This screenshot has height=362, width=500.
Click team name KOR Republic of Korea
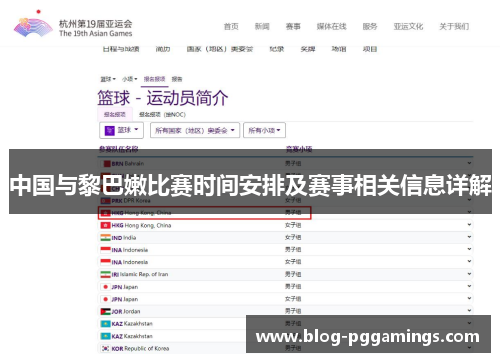[140, 348]
